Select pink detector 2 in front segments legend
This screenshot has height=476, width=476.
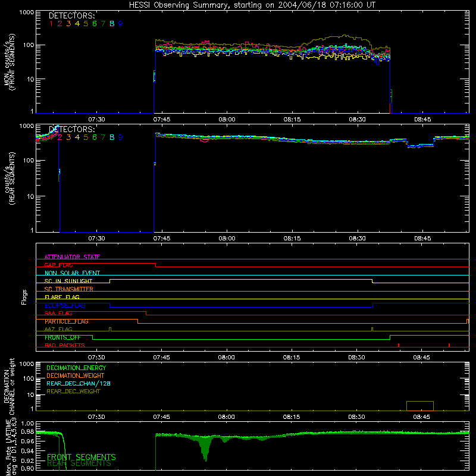(60, 24)
